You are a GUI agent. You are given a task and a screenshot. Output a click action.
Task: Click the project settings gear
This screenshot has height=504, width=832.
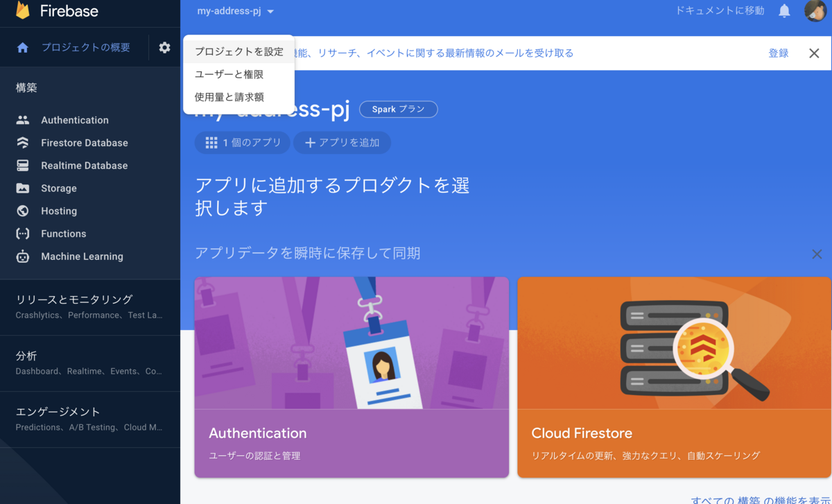(164, 47)
